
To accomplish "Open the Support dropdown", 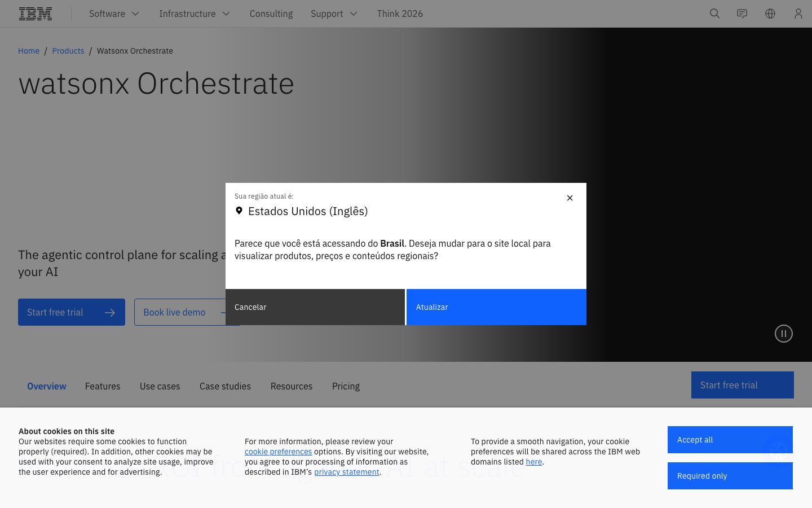I will point(334,14).
